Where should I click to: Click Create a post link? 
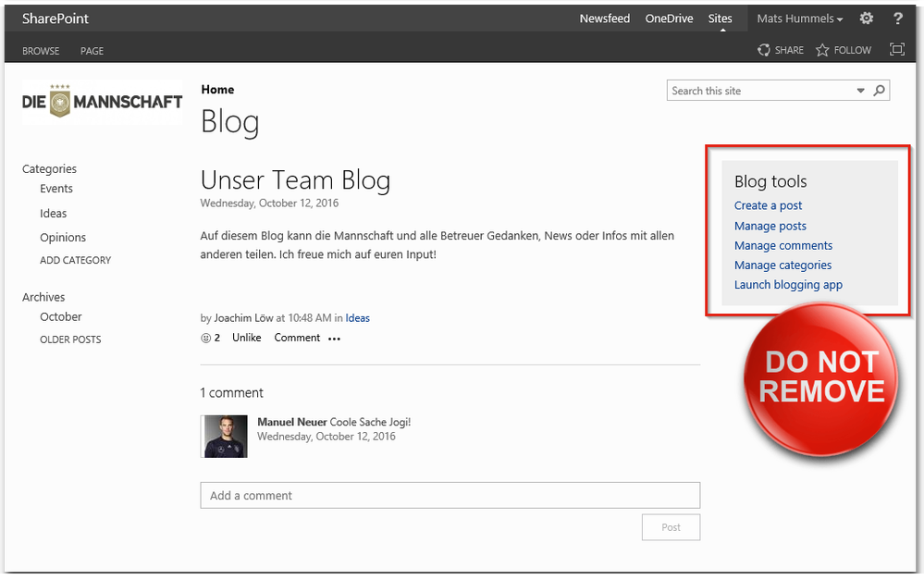768,205
